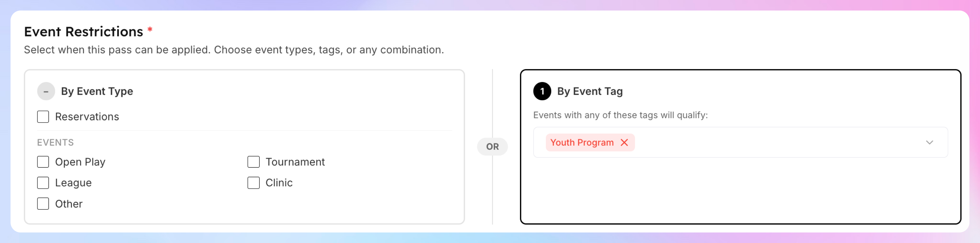Click the red required asterisk
The image size is (980, 243).
coord(150,30)
